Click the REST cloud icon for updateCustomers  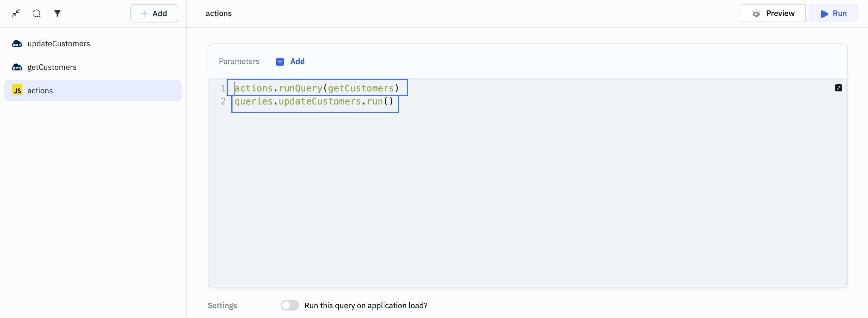[x=17, y=44]
